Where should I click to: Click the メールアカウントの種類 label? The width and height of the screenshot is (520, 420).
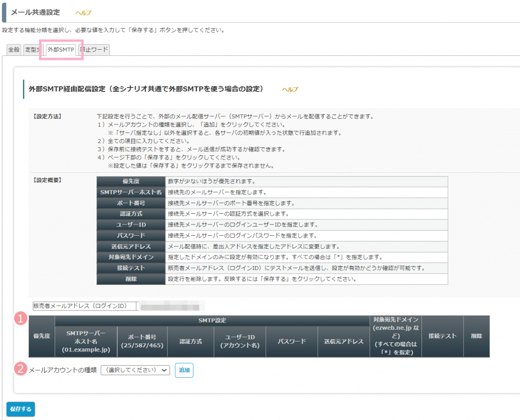point(62,370)
